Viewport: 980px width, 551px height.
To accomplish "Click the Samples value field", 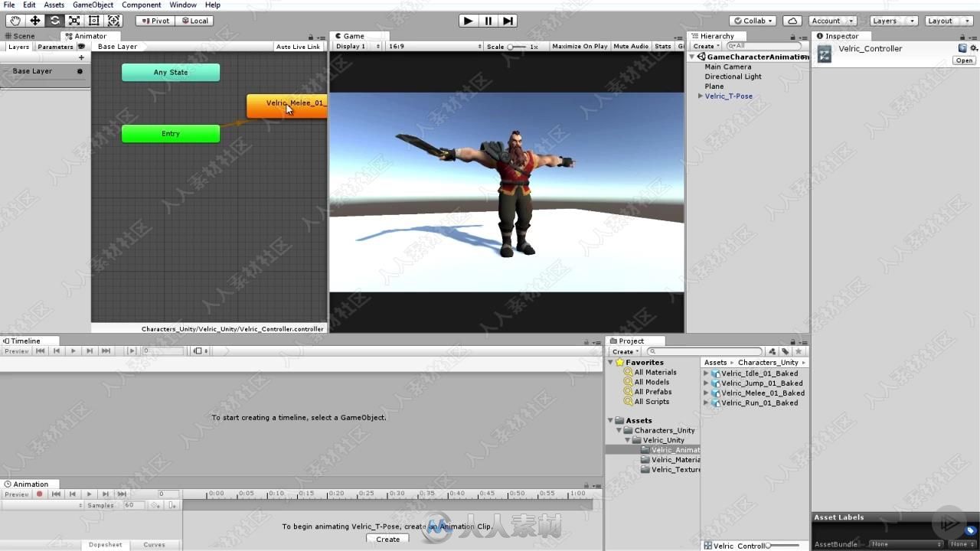I will click(133, 505).
